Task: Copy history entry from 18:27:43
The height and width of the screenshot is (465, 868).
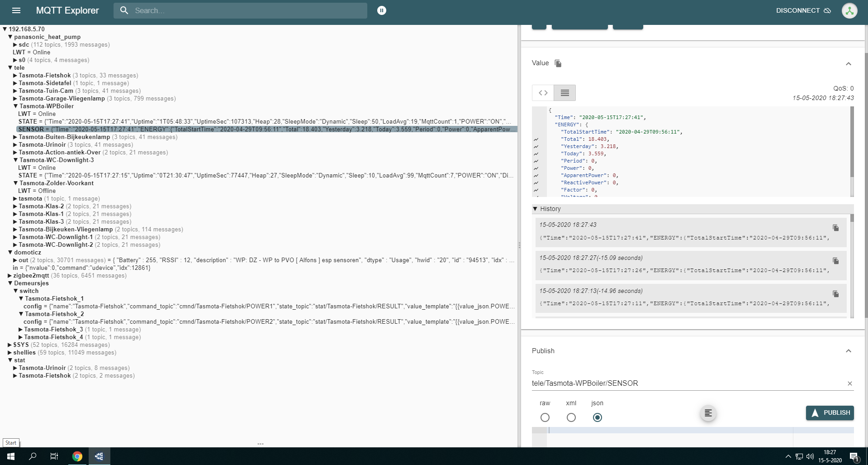Action: (836, 228)
